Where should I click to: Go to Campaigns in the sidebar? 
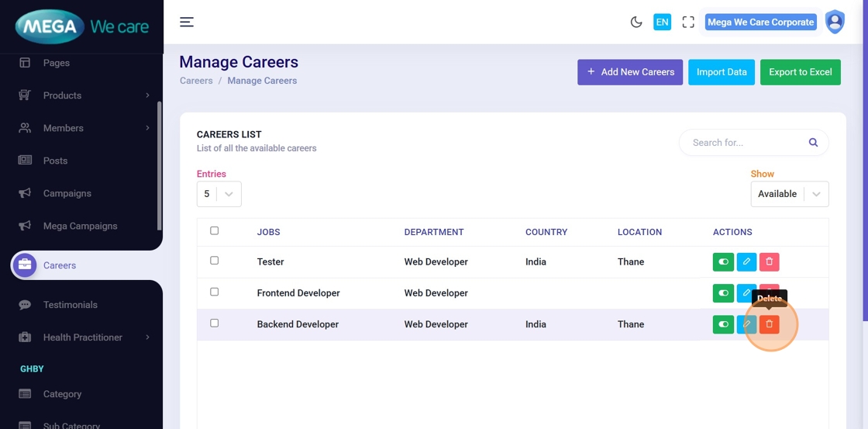point(67,193)
